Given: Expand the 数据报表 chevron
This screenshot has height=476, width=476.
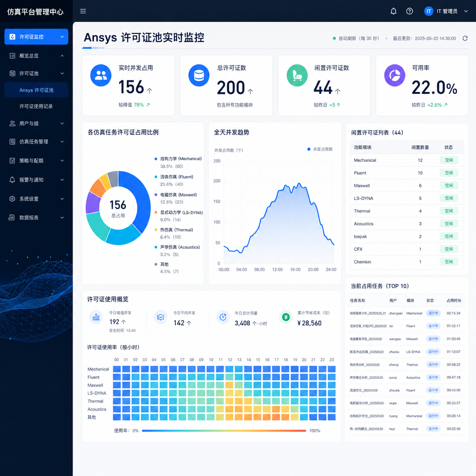Looking at the screenshot, I should [62, 218].
